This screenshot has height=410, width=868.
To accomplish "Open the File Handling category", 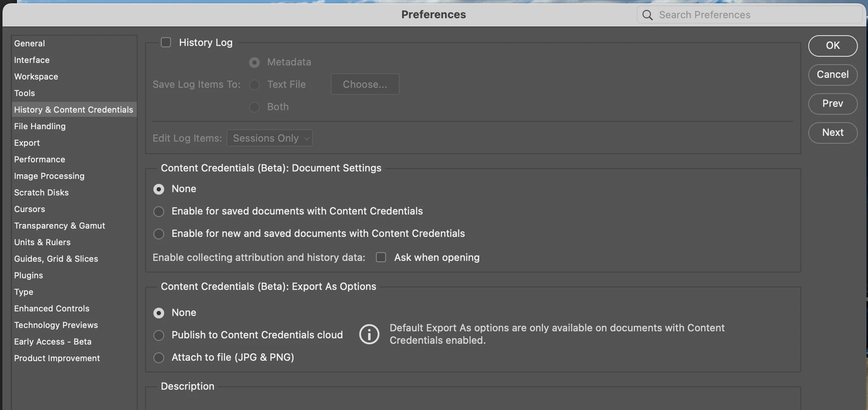I will [74, 126].
